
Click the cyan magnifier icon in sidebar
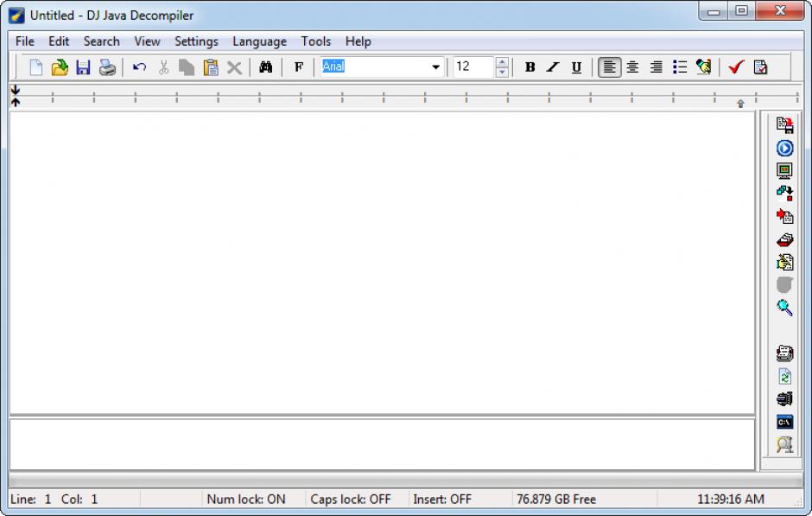pyautogui.click(x=784, y=307)
